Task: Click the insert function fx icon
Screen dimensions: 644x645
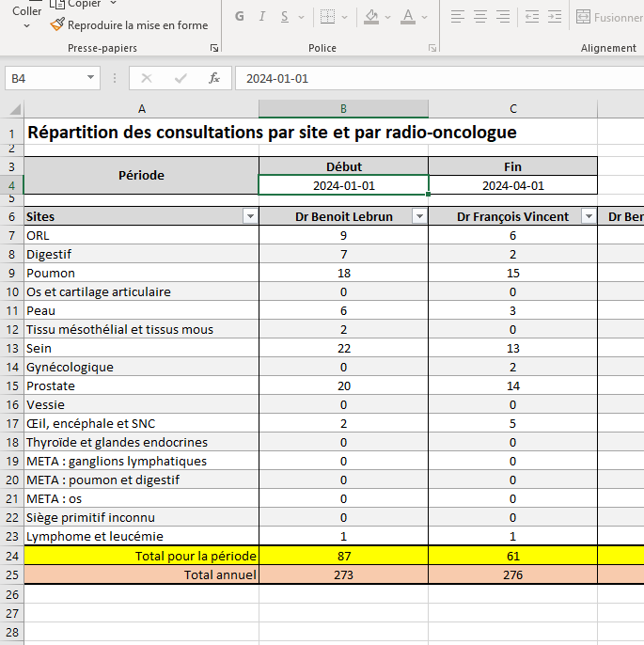Action: (214, 78)
